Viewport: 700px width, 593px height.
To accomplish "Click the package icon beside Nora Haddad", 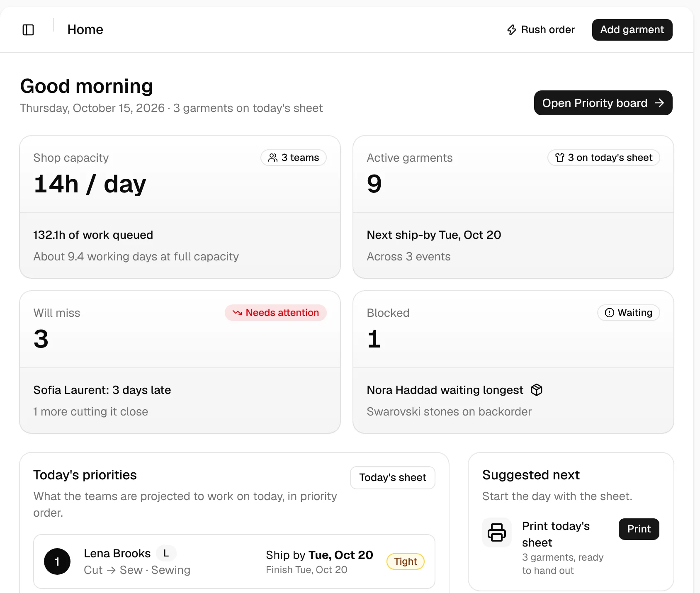I will point(537,390).
